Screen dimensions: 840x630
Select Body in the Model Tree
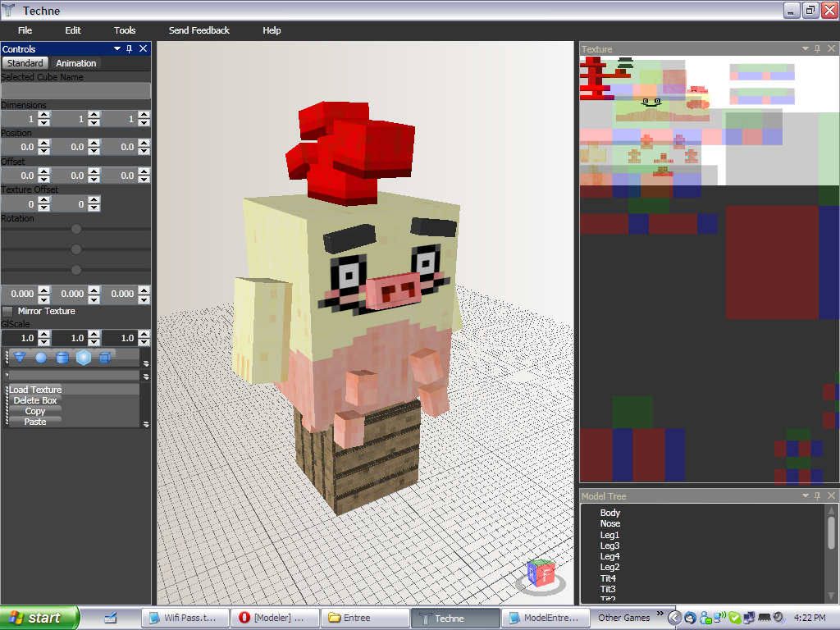610,513
